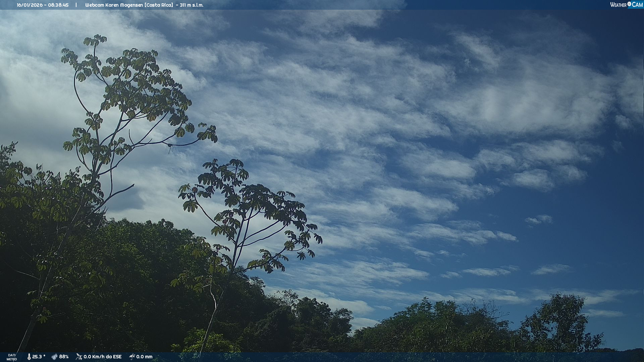Click the 311 m s.l.m. altitude label

(x=192, y=5)
